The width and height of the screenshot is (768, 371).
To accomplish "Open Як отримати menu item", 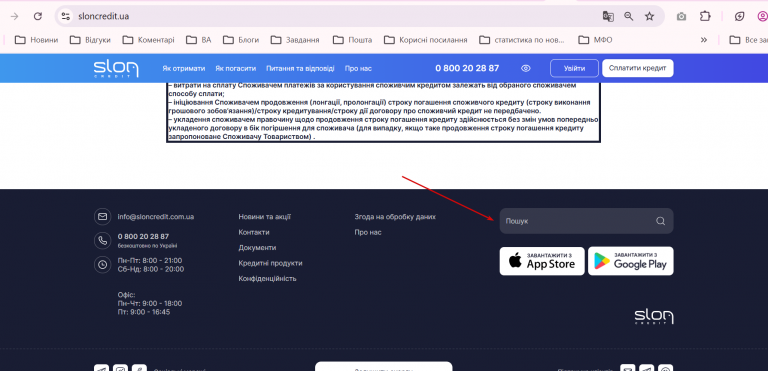I will pos(184,69).
